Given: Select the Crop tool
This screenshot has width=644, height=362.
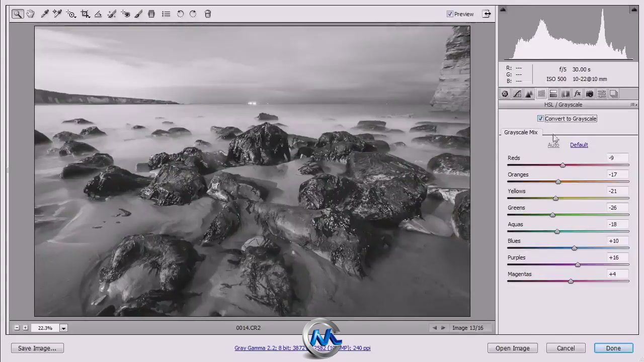Looking at the screenshot, I should tap(85, 14).
